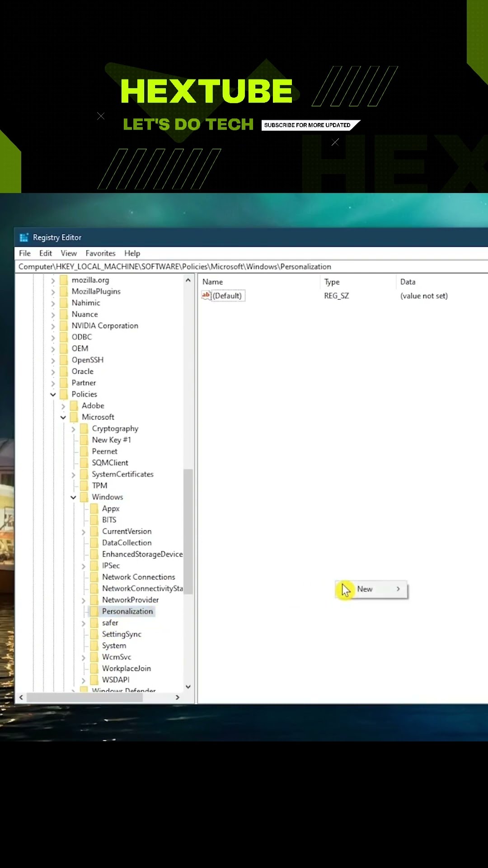Select the NetworkConnectivitySta key
The image size is (488, 868).
[x=142, y=588]
